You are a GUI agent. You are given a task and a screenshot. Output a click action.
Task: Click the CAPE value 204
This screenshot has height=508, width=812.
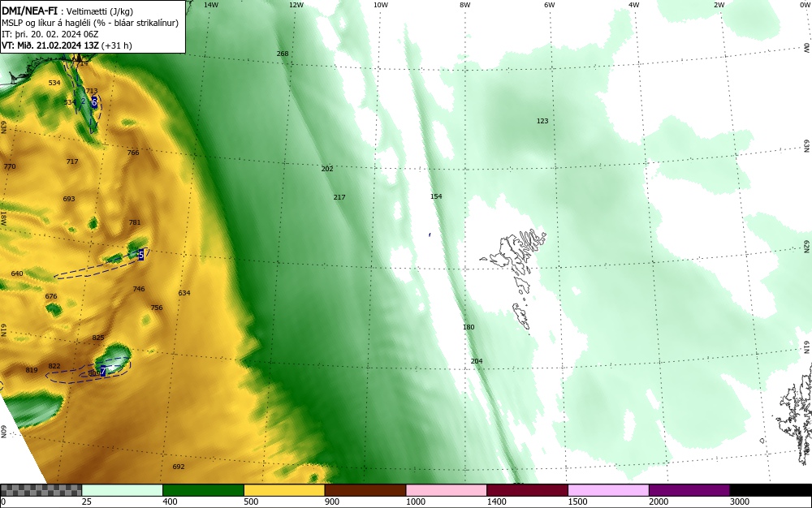(477, 362)
